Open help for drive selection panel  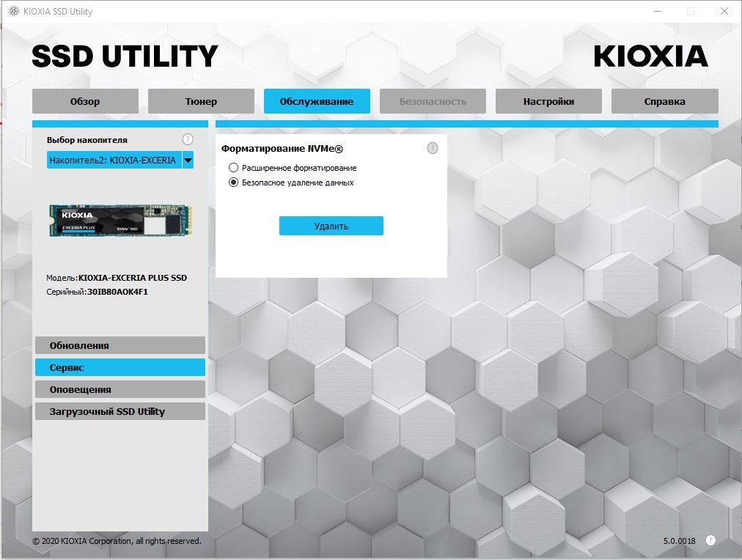pos(188,139)
